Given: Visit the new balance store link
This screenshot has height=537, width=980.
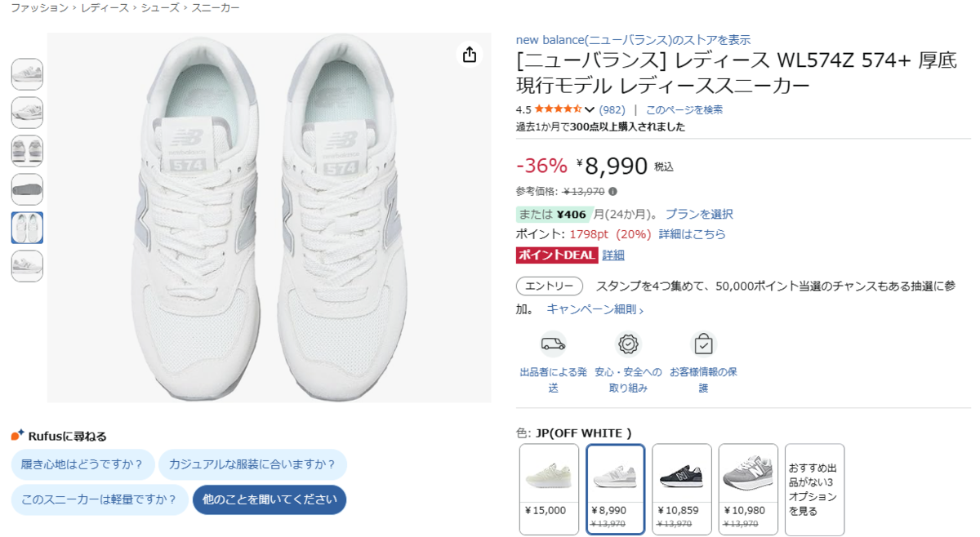Looking at the screenshot, I should click(633, 40).
